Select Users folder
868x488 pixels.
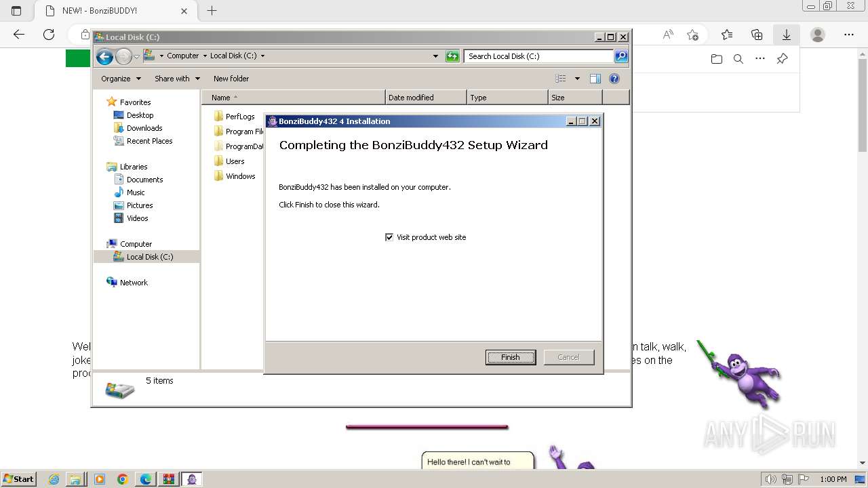point(229,161)
